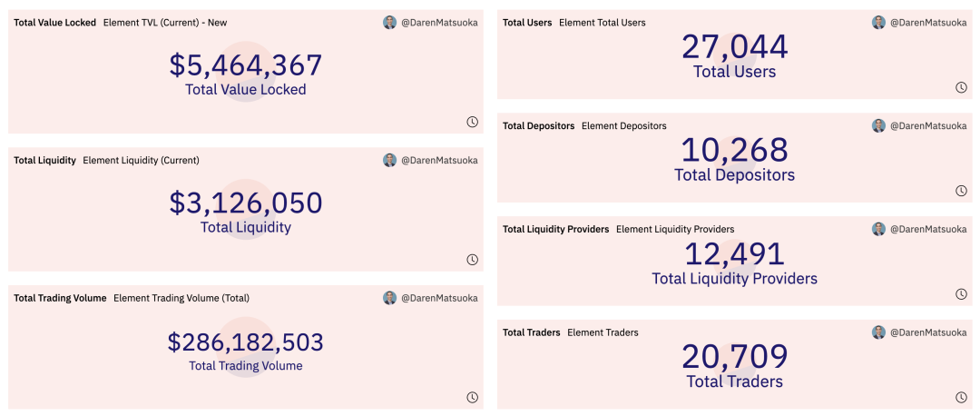Click clock icon on Total Liquidity Providers card
Viewport: 980px width, 416px height.
click(961, 294)
